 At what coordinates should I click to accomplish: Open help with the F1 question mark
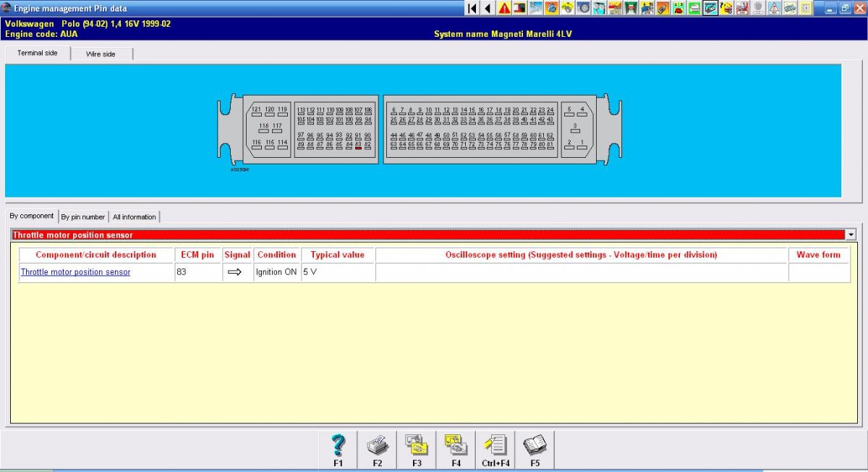point(338,450)
